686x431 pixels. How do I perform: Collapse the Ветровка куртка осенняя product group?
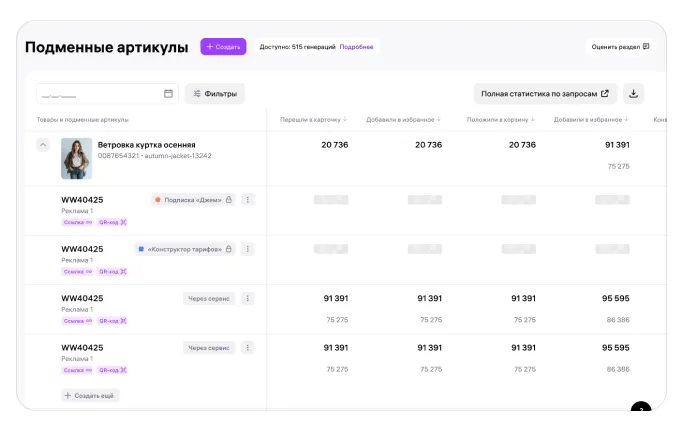coord(43,145)
